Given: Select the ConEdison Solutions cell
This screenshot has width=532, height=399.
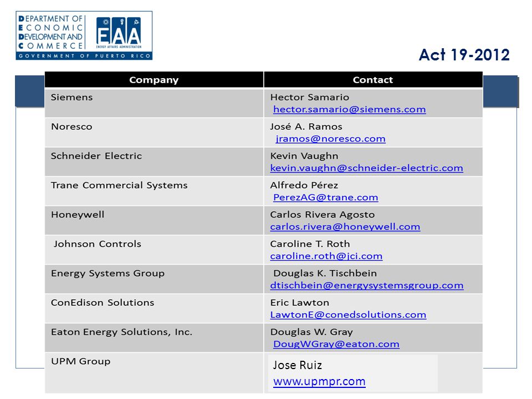Looking at the screenshot, I should coord(154,309).
